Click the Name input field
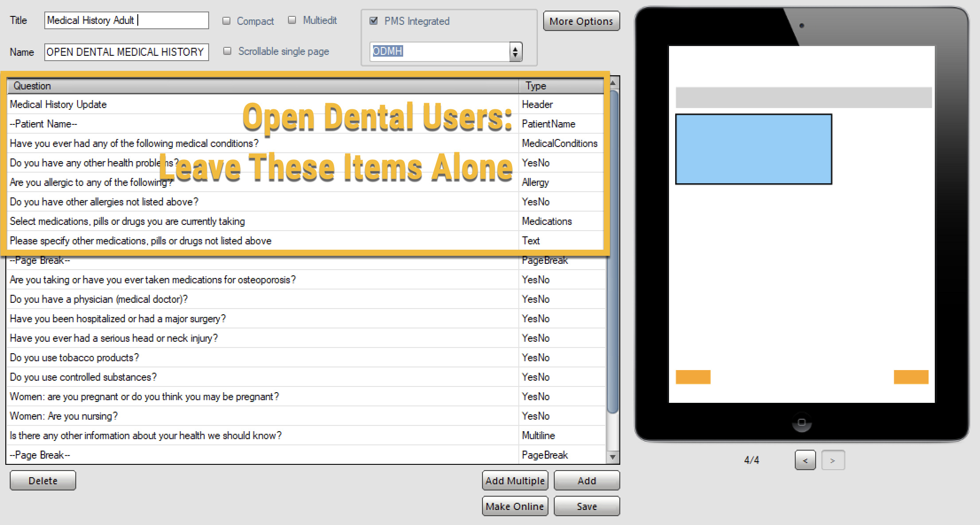Screen dimensions: 980x525 coord(126,52)
